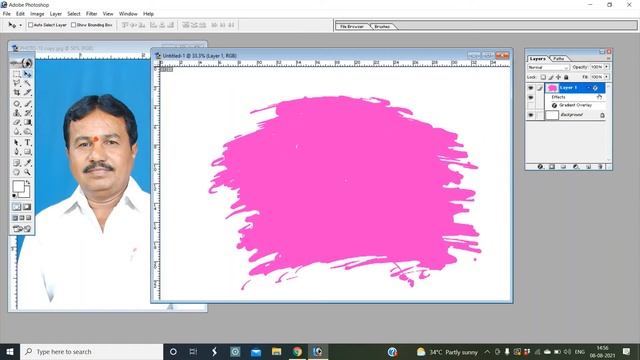The width and height of the screenshot is (640, 360).
Task: Delete layer using trash icon
Action: point(600,167)
